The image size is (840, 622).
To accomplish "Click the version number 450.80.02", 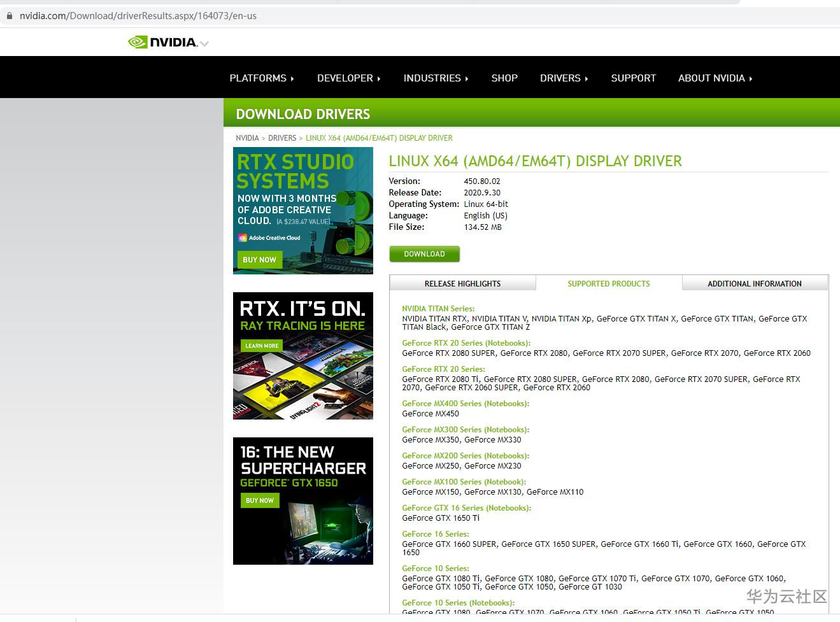I will tap(482, 181).
